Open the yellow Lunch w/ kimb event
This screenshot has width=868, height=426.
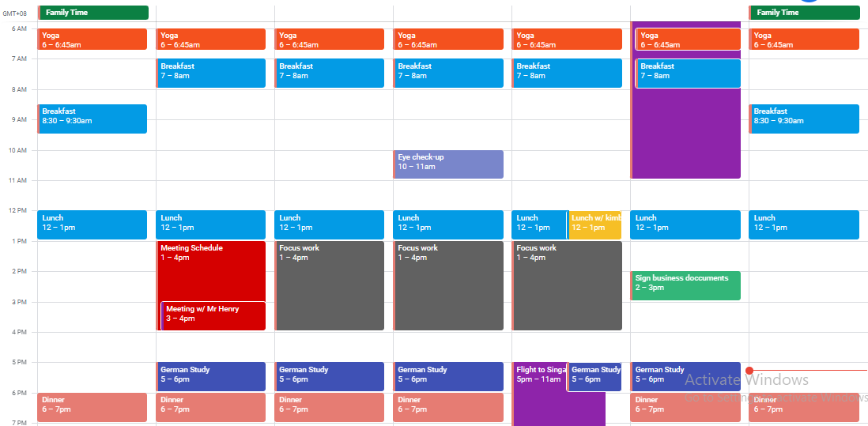pos(595,224)
